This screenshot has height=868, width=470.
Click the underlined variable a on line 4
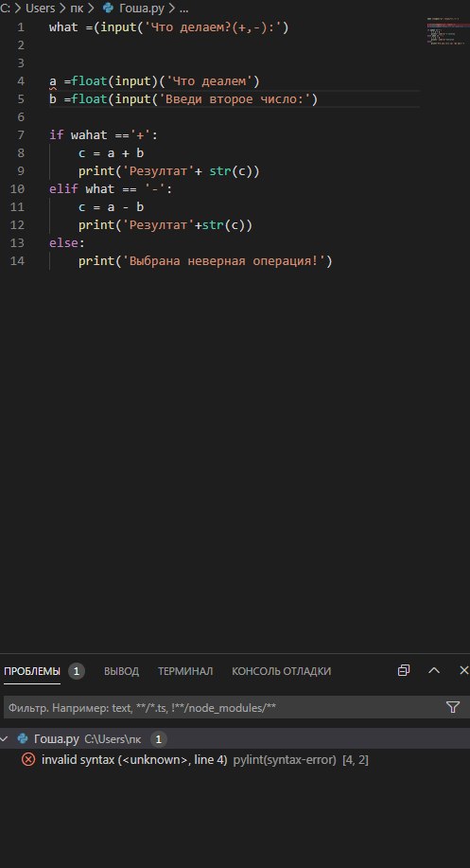[53, 81]
